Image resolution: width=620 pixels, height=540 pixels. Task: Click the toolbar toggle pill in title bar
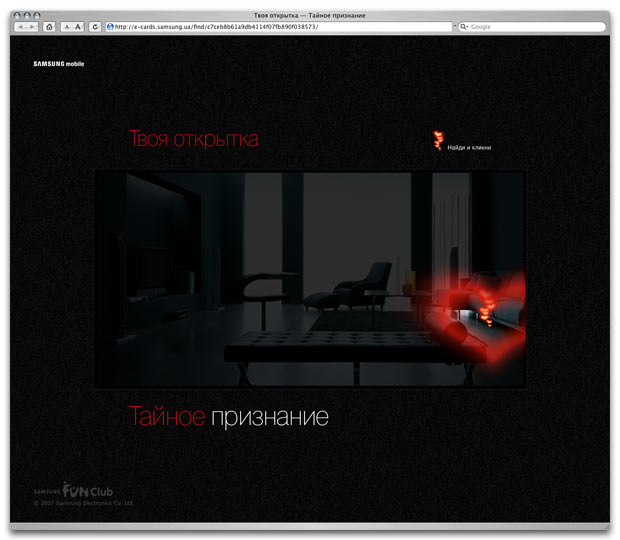click(x=597, y=15)
